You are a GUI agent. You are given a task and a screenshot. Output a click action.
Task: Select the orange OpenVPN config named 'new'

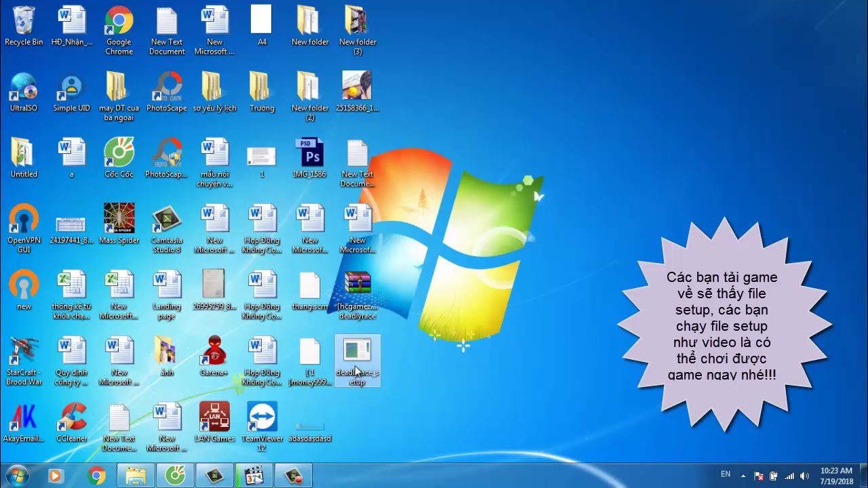tap(24, 290)
